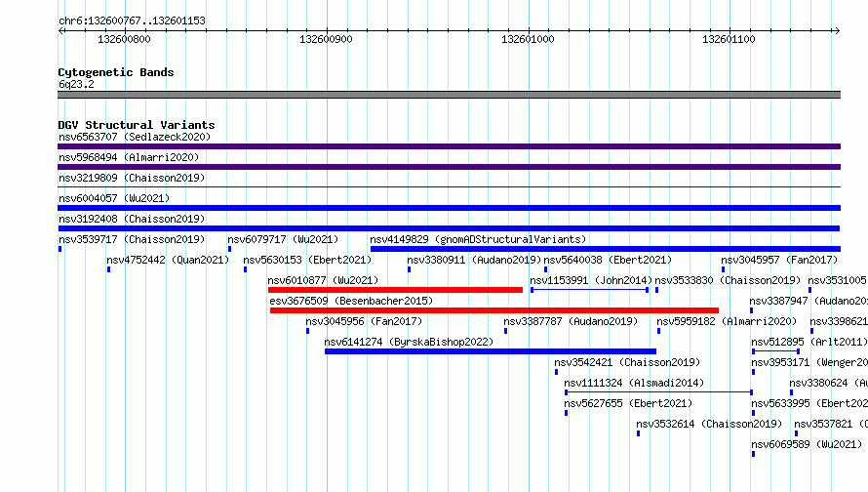Select the nsv6010877 (Wu2021) label
The width and height of the screenshot is (868, 492).
(323, 280)
